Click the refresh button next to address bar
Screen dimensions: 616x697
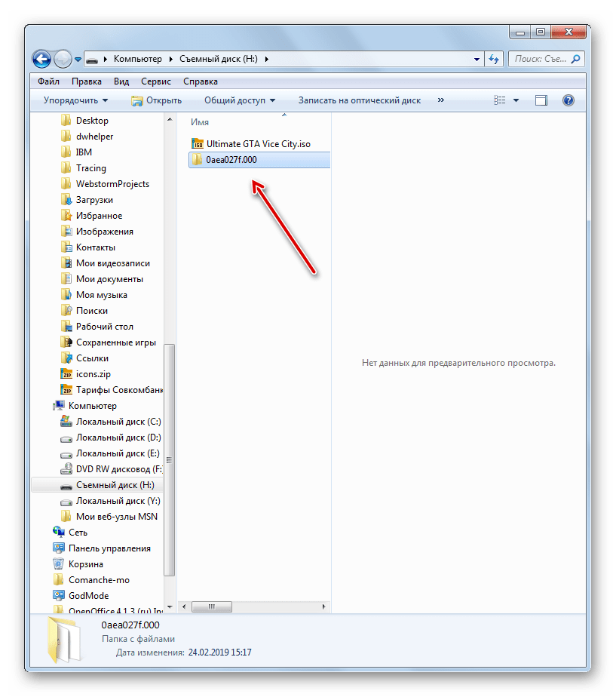click(494, 59)
